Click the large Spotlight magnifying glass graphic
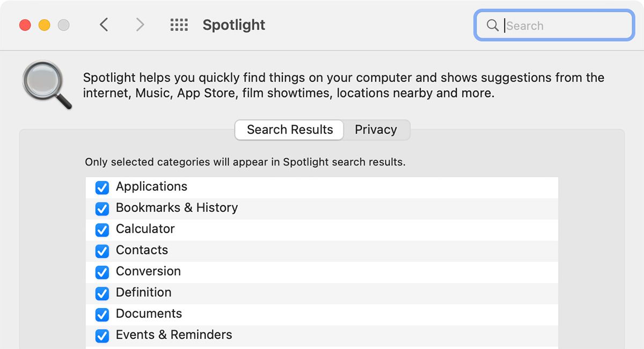 coord(46,84)
